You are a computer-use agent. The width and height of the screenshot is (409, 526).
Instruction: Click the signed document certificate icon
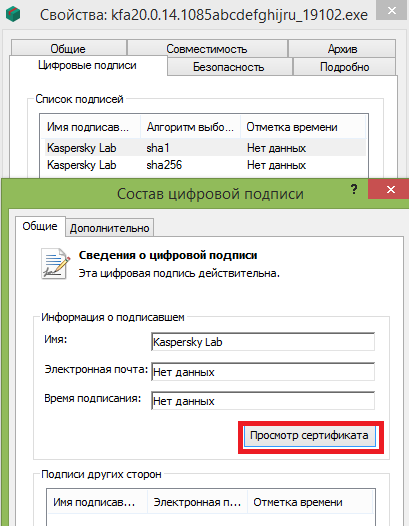click(56, 264)
